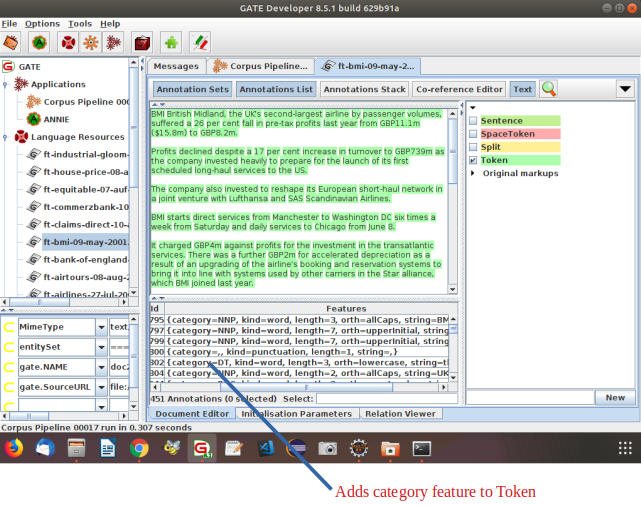Open Terminal from the dock
The height and width of the screenshot is (505, 641).
421,448
